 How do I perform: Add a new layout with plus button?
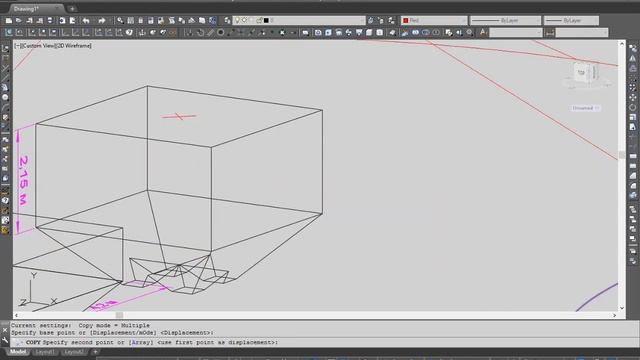tap(96, 352)
